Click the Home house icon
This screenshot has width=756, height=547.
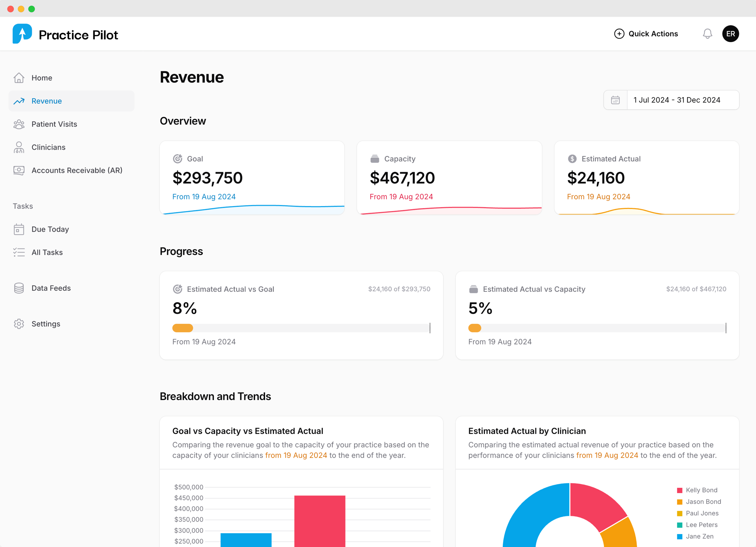tap(19, 78)
